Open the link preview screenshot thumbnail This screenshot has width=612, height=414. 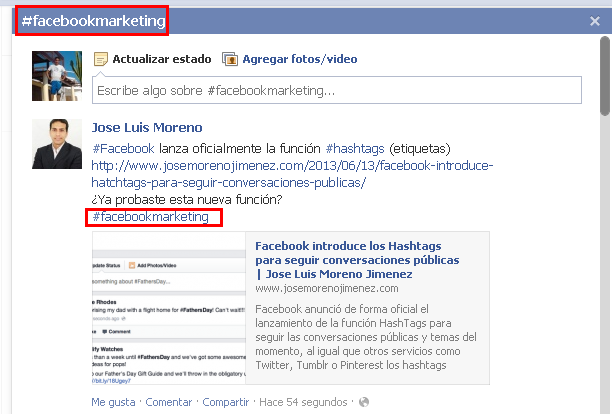coord(169,308)
